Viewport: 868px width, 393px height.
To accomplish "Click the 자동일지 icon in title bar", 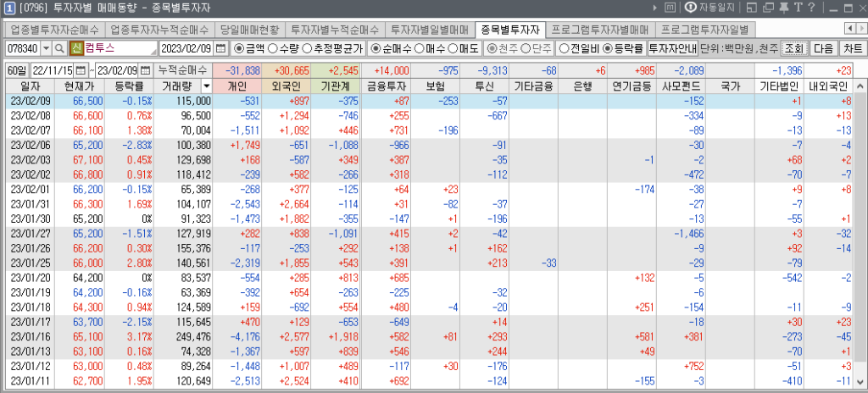I will click(x=689, y=8).
